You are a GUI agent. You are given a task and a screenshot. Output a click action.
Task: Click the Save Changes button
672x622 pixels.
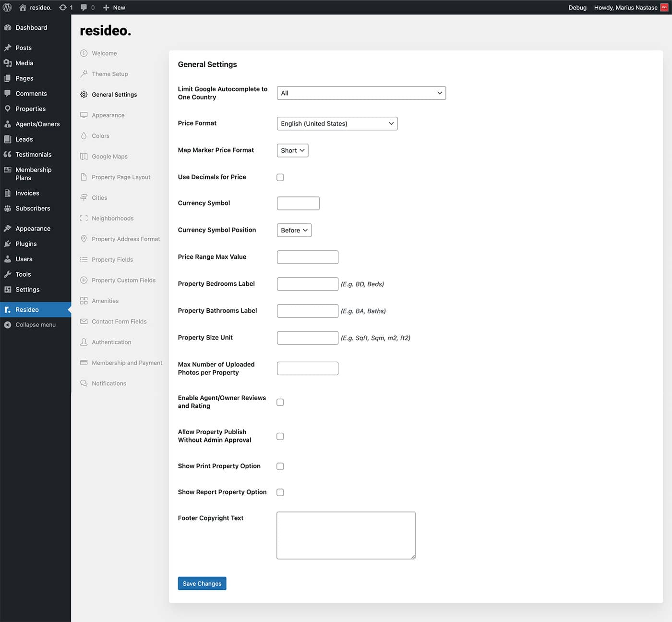(x=202, y=584)
